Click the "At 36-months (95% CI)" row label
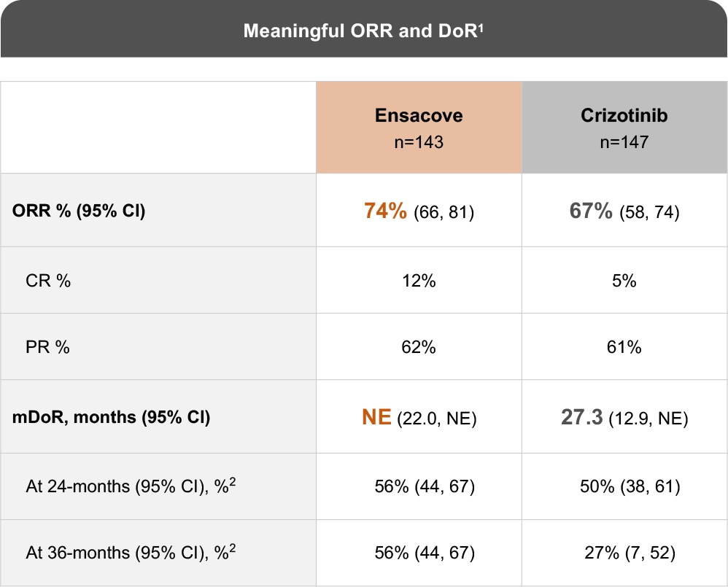The height and width of the screenshot is (587, 728). click(131, 553)
